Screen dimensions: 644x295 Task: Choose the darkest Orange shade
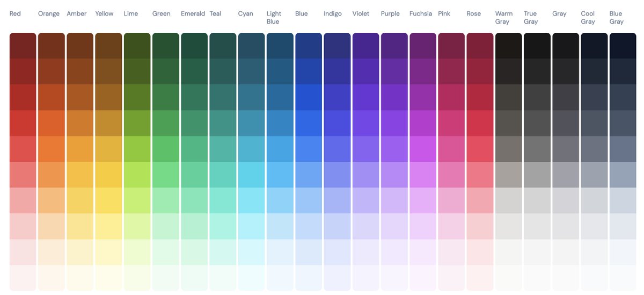pyautogui.click(x=52, y=46)
